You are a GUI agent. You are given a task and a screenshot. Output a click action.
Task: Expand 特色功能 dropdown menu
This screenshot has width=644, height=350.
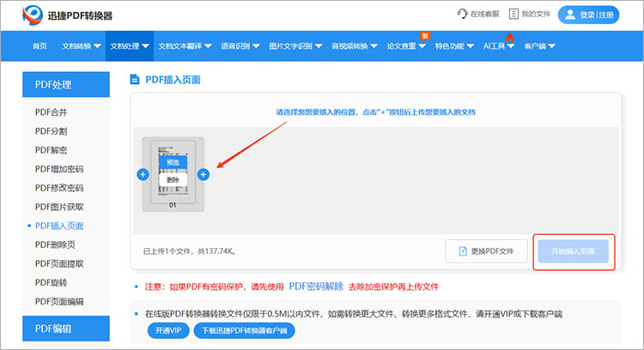(x=454, y=46)
